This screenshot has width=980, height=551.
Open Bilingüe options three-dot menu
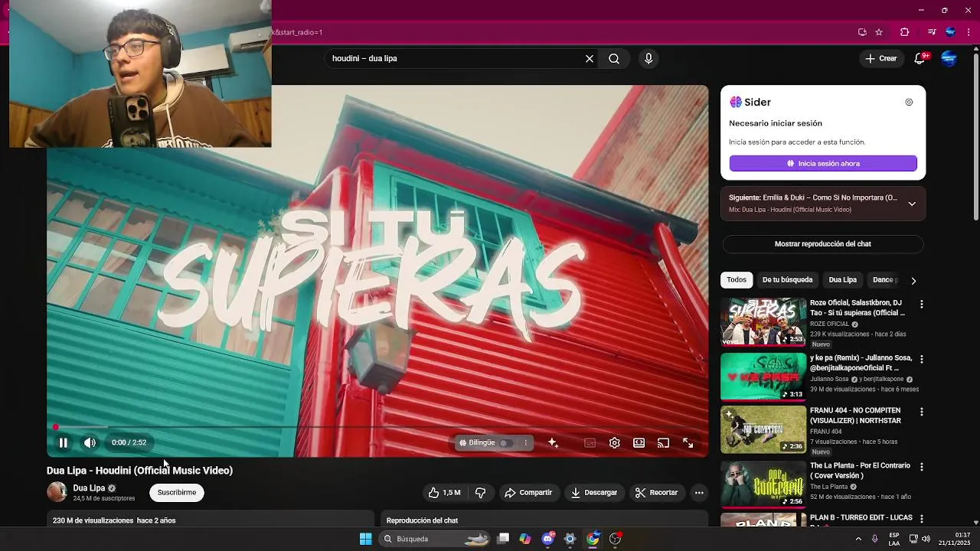click(525, 442)
